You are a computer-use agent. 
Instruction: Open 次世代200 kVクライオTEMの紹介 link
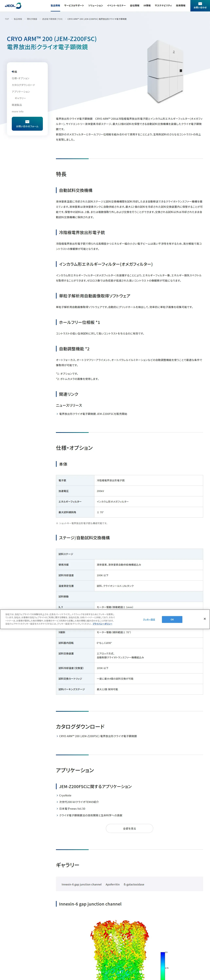[x=79, y=802]
